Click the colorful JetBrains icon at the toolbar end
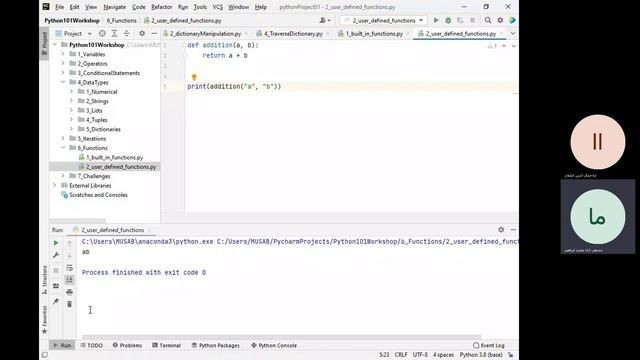The image size is (640, 360). tap(512, 20)
